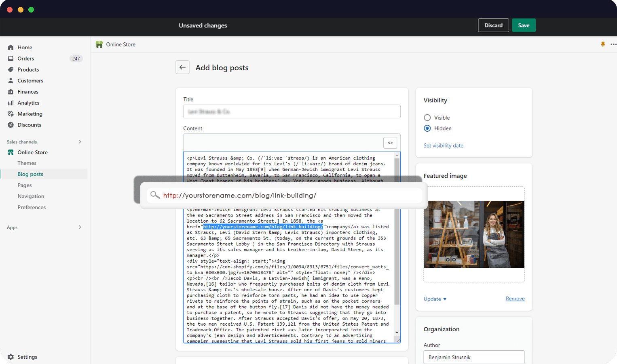Toggle the HTML code view button
Image resolution: width=617 pixels, height=364 pixels.
(x=390, y=143)
